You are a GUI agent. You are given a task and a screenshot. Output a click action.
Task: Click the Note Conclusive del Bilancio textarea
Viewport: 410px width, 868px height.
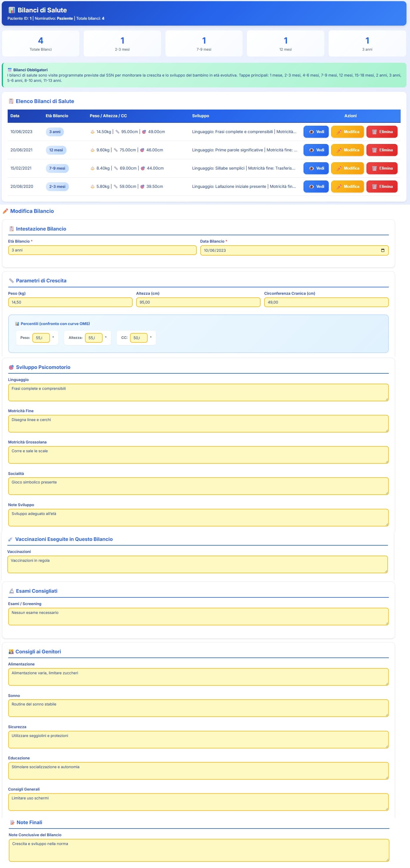(199, 850)
